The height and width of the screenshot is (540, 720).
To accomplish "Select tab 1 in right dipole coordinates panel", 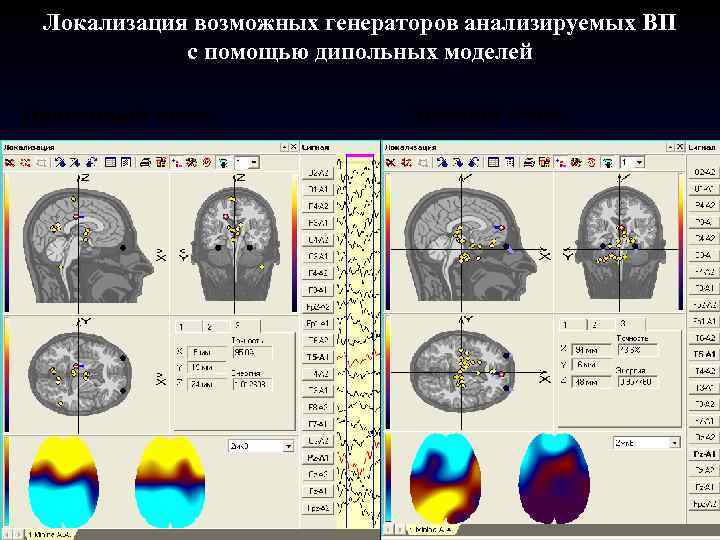I will (572, 324).
